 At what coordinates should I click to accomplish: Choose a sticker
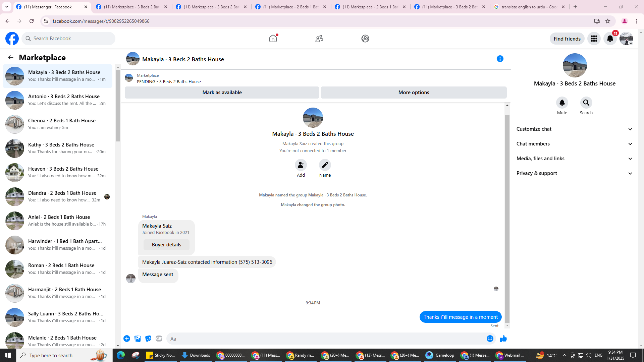tap(148, 339)
